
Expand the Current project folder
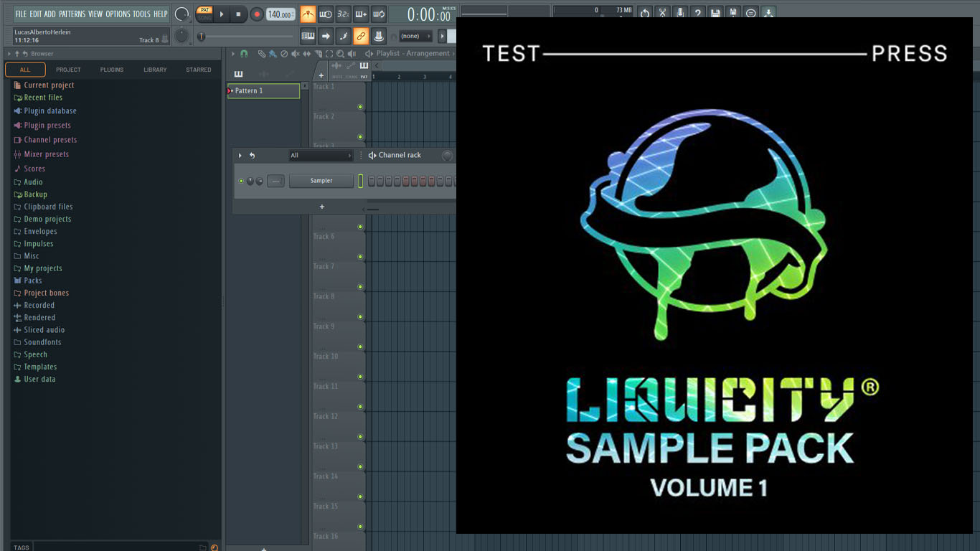(44, 85)
